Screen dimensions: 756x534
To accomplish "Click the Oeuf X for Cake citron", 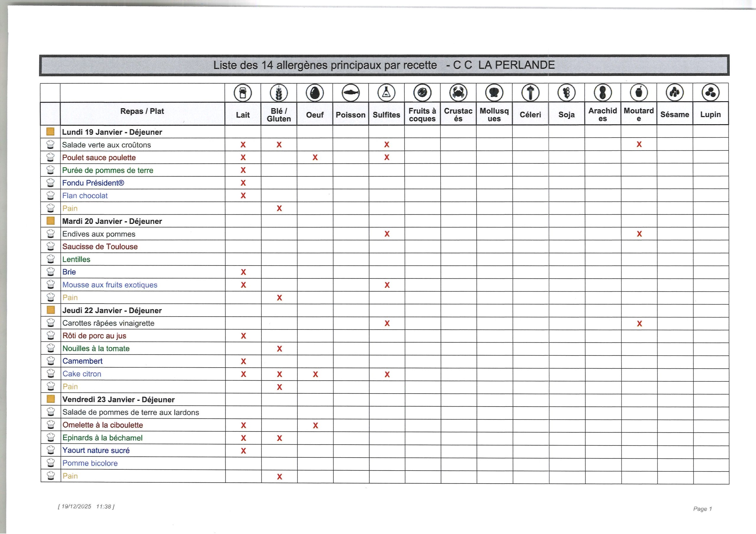I will [315, 374].
